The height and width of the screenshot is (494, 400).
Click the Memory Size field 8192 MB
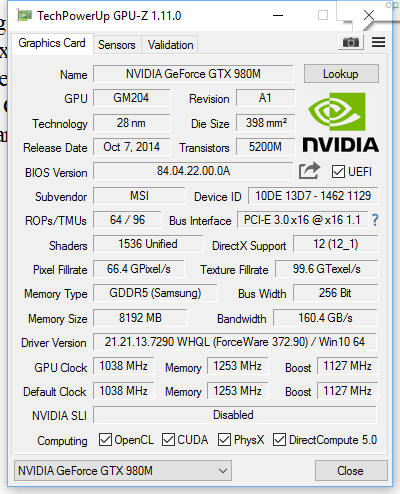pyautogui.click(x=140, y=318)
